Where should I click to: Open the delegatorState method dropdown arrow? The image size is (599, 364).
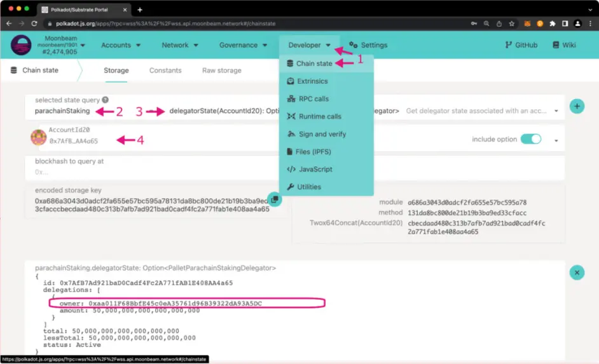tap(556, 111)
